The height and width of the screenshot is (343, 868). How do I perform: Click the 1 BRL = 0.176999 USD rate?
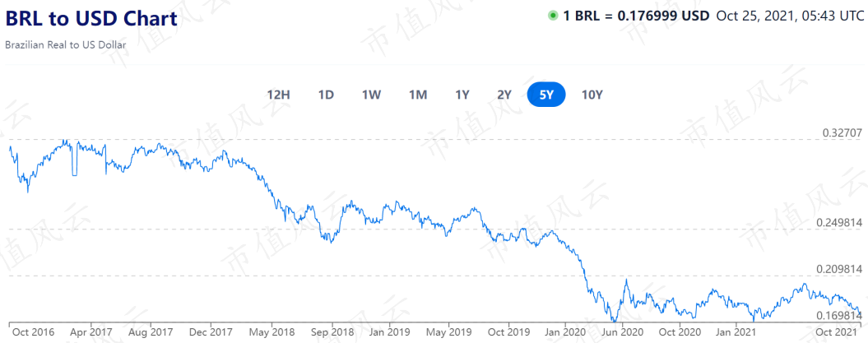coord(636,16)
